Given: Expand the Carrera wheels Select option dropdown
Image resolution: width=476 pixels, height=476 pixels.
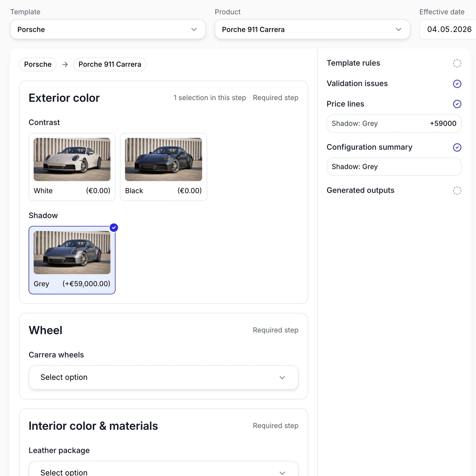Looking at the screenshot, I should tap(163, 377).
